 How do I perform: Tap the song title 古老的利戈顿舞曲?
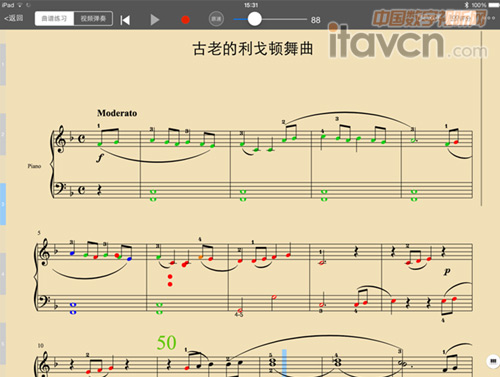click(x=253, y=49)
